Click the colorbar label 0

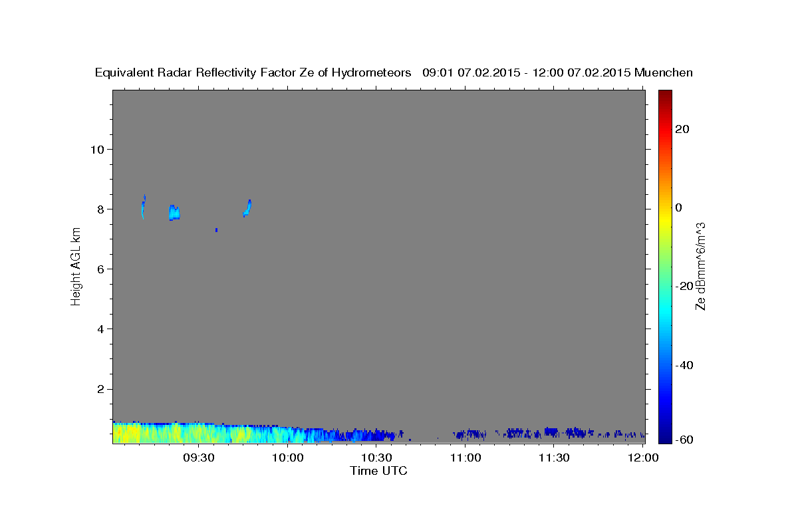click(x=679, y=207)
